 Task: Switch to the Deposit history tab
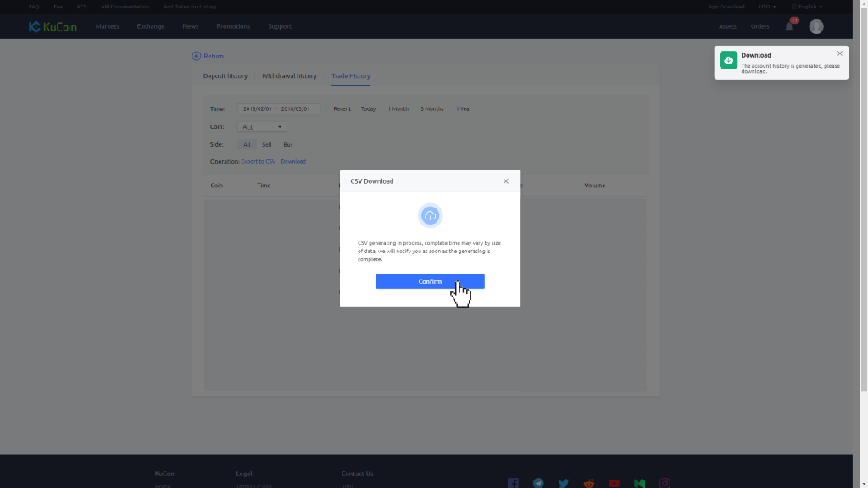[x=225, y=76]
